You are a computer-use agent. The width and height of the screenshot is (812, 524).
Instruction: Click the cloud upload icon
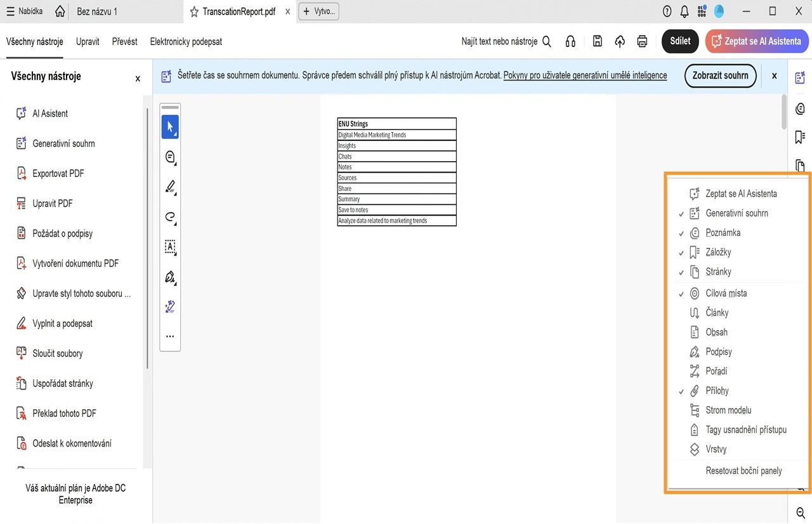tap(620, 41)
